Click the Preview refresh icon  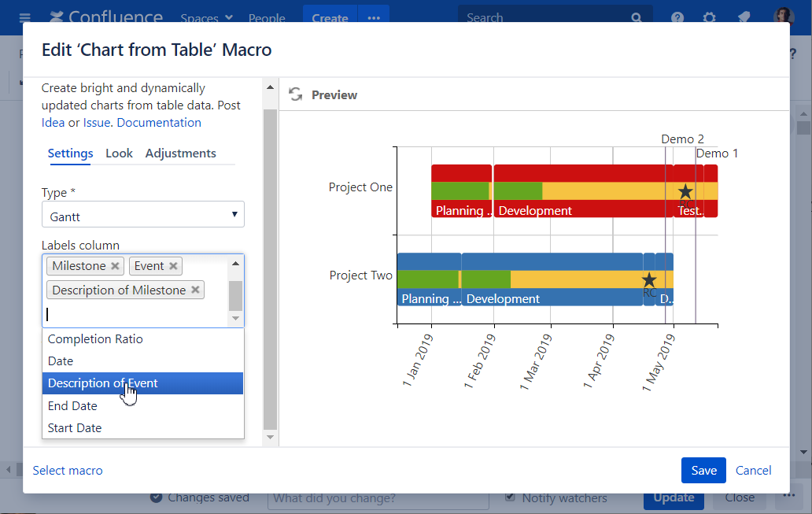[296, 94]
